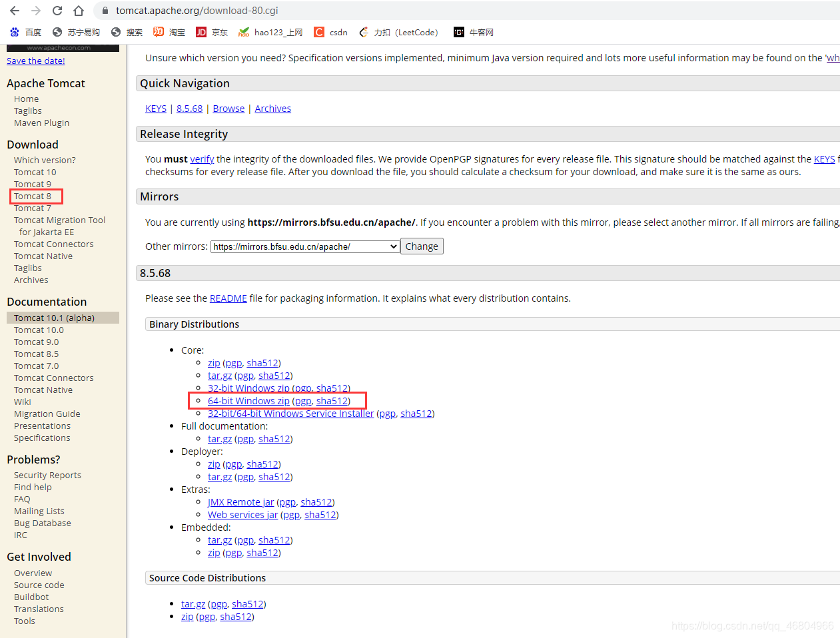This screenshot has width=840, height=638.
Task: Download the JMX Remote jar
Action: (240, 502)
